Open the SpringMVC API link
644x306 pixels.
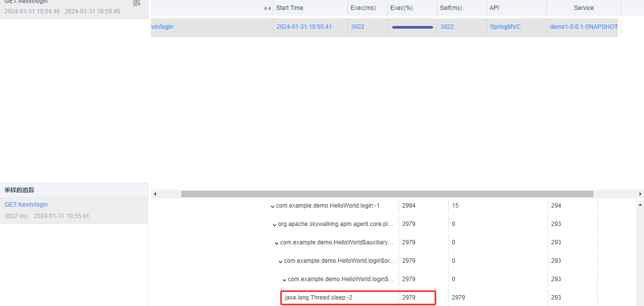coord(504,26)
